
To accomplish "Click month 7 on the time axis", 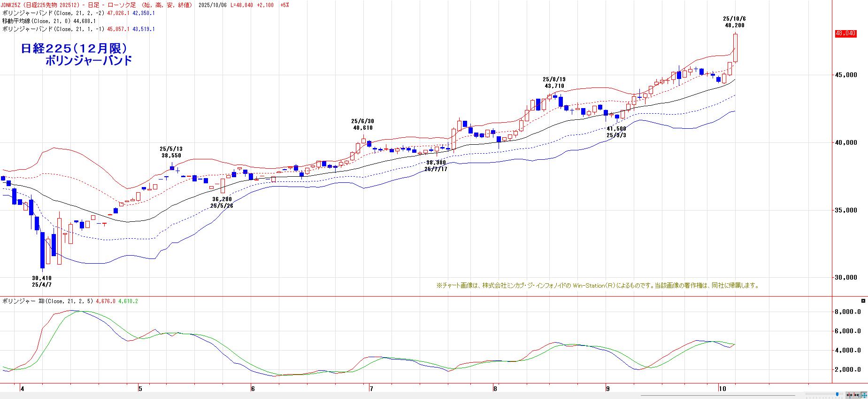I will (371, 389).
